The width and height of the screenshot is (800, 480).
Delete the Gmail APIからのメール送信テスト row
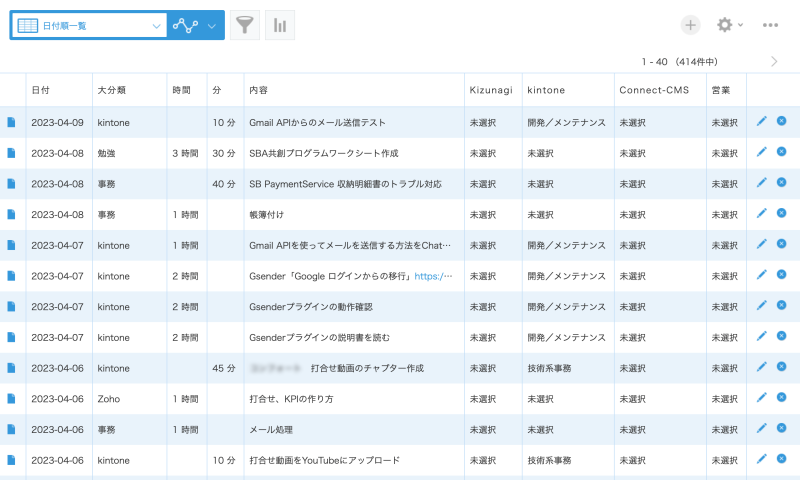coord(781,121)
